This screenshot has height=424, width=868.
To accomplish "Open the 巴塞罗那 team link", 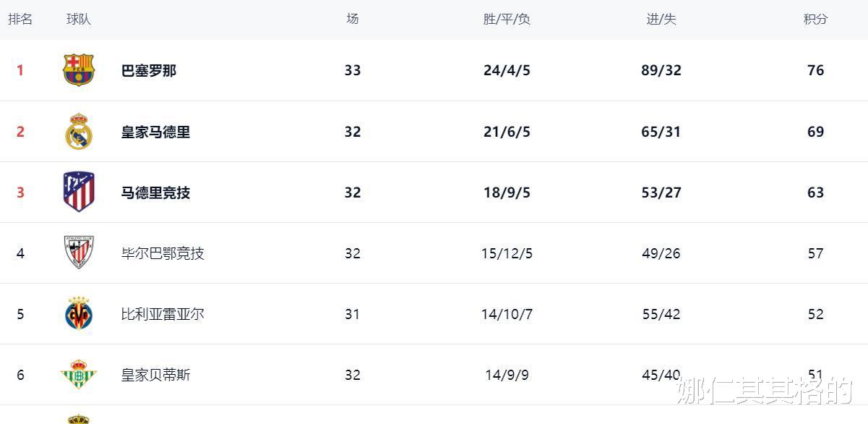I will click(149, 71).
